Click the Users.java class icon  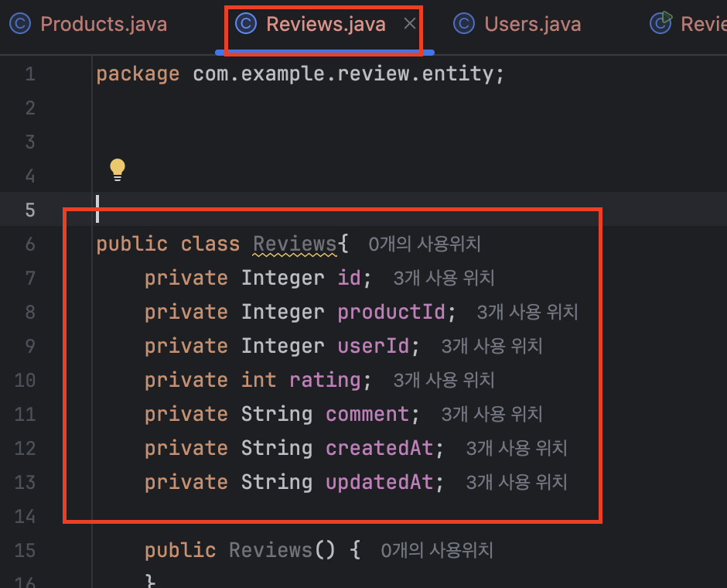pos(463,24)
